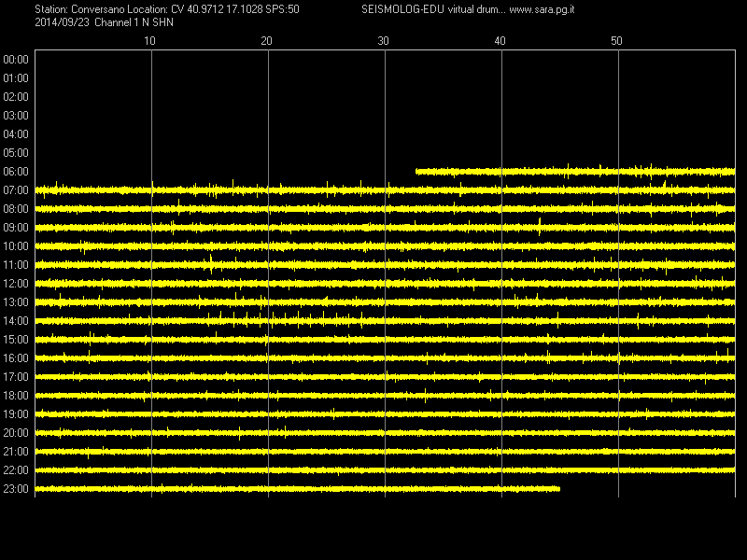This screenshot has height=560, width=747.
Task: Click the 2014/09/23 date text
Action: [62, 22]
